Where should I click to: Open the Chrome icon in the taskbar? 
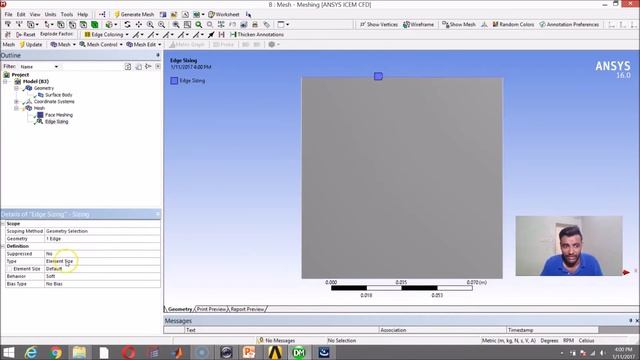[x=56, y=352]
